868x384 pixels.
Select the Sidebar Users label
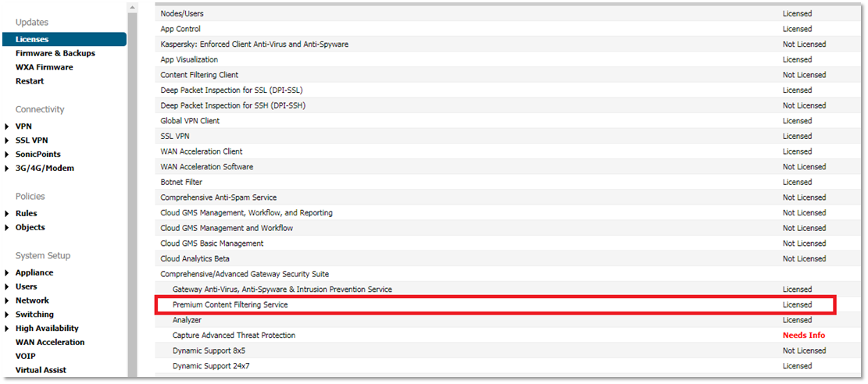click(27, 286)
